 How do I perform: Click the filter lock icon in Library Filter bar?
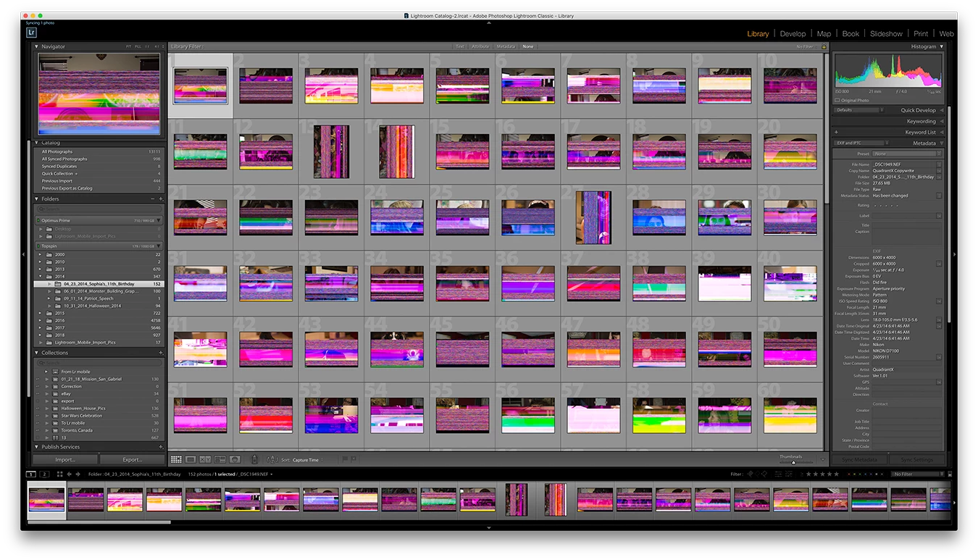click(823, 46)
